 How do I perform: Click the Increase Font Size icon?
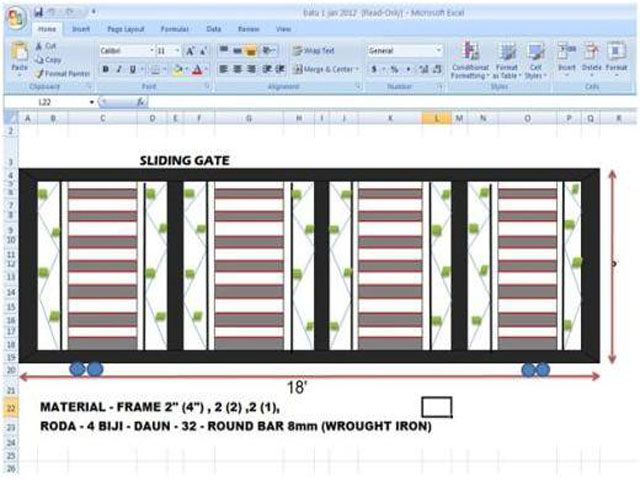tap(190, 50)
